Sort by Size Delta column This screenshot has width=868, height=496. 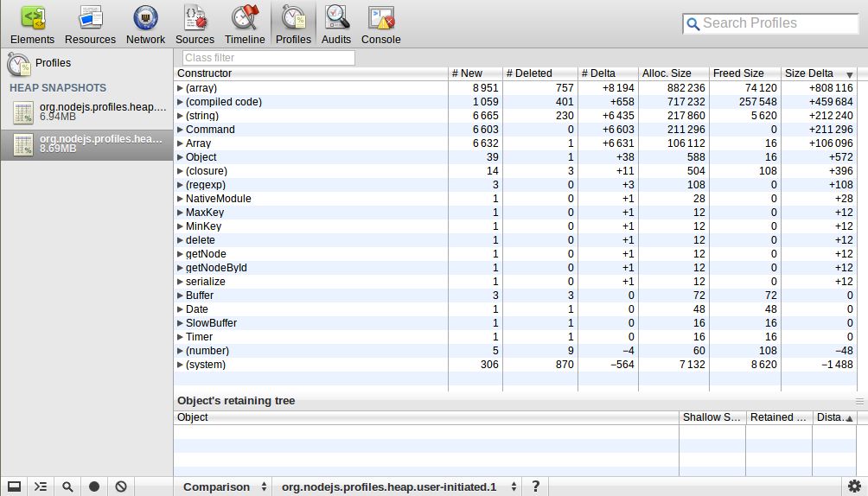[819, 73]
